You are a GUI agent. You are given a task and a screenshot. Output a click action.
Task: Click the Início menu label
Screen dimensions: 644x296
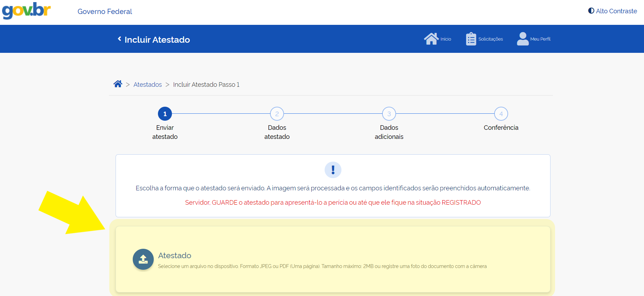coord(446,39)
